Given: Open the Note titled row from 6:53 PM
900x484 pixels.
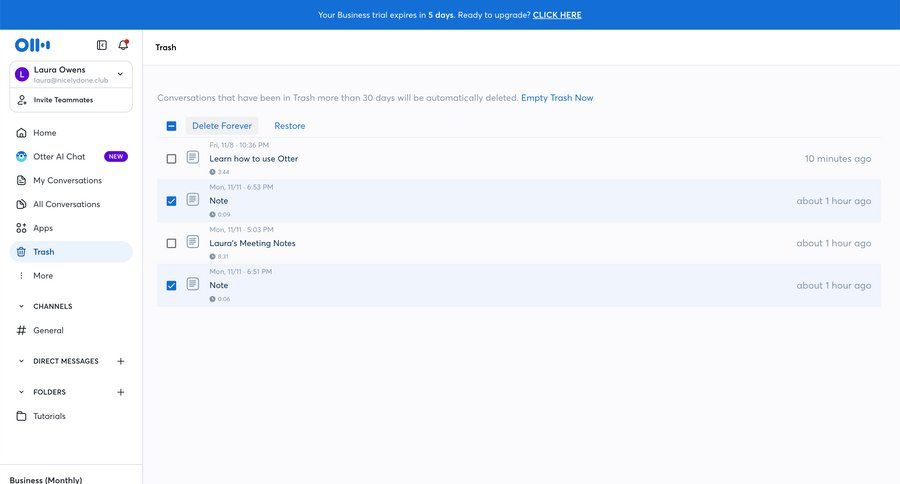Looking at the screenshot, I should pos(519,201).
